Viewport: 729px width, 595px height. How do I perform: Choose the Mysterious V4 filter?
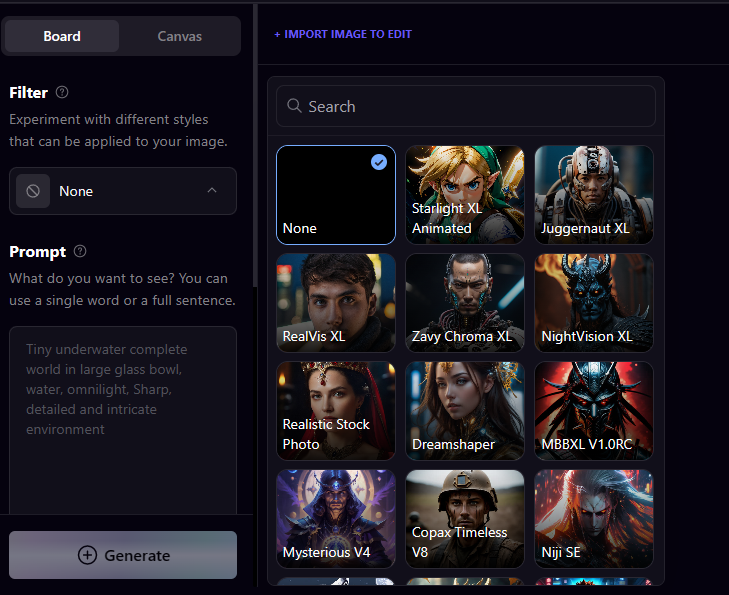pos(336,519)
